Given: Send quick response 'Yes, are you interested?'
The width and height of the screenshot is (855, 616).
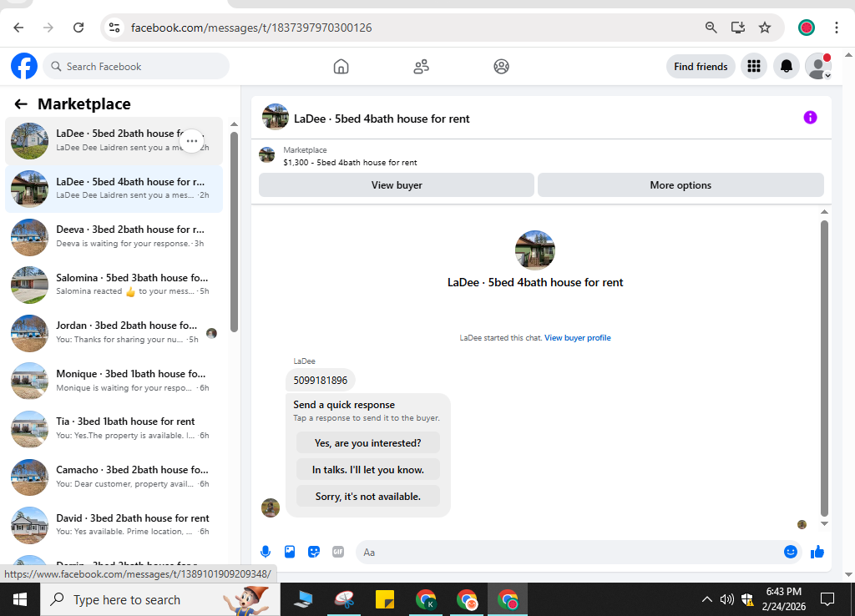Looking at the screenshot, I should point(367,442).
